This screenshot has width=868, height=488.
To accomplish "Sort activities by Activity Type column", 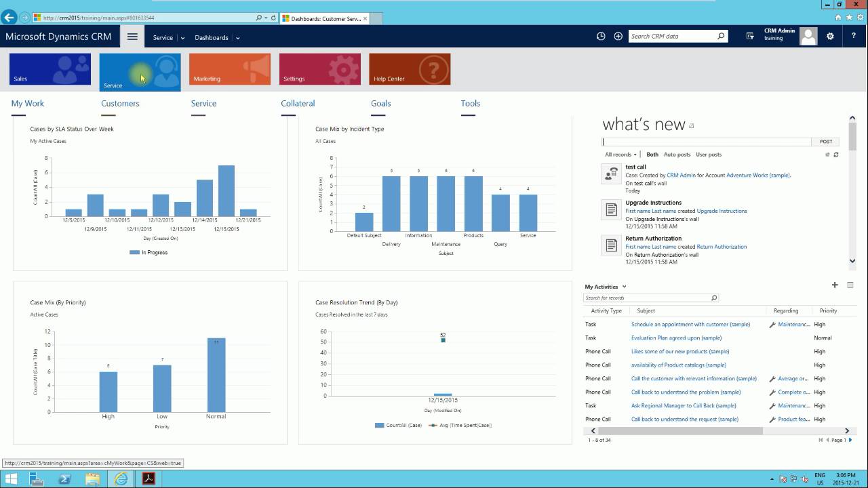I will point(606,310).
